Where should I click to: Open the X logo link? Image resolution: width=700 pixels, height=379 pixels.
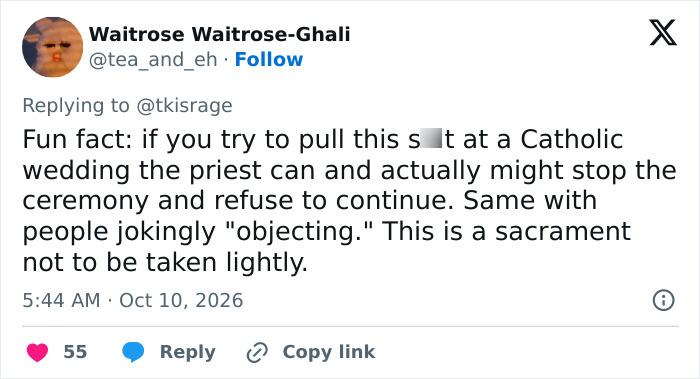663,33
